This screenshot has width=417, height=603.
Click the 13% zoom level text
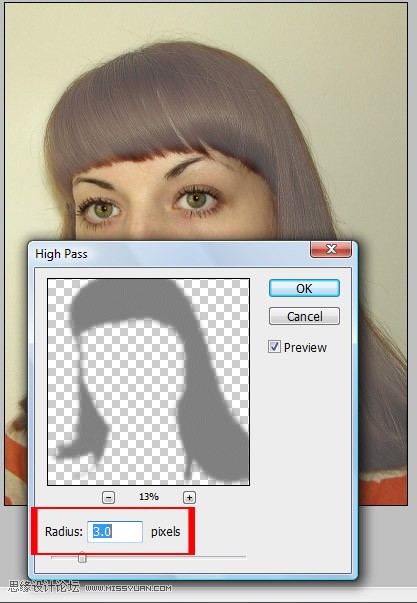click(149, 497)
